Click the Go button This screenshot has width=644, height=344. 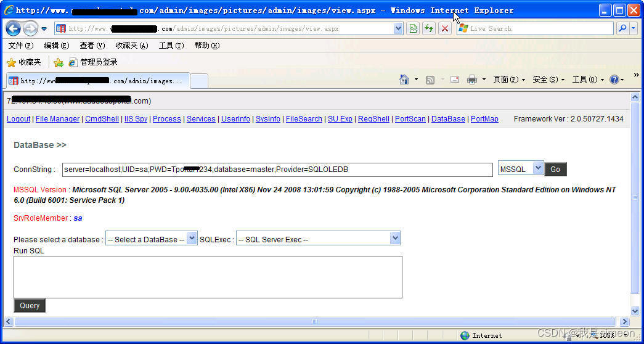555,170
